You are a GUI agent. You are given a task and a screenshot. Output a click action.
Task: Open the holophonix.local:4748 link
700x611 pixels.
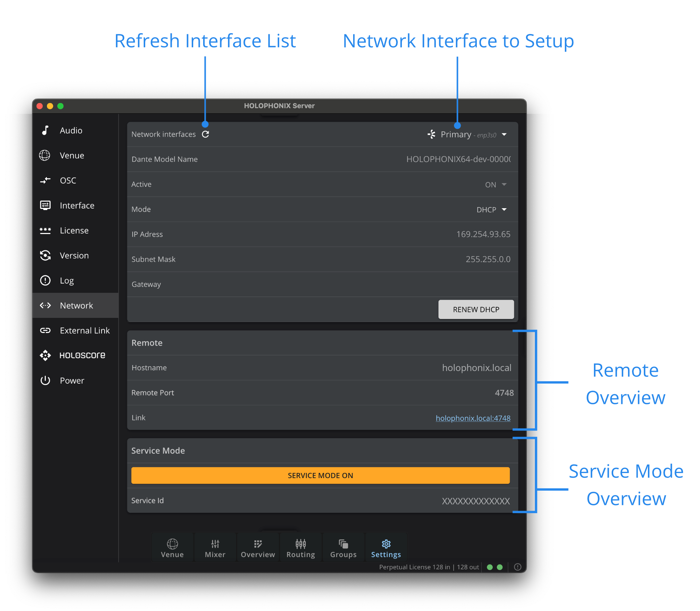[x=473, y=418]
